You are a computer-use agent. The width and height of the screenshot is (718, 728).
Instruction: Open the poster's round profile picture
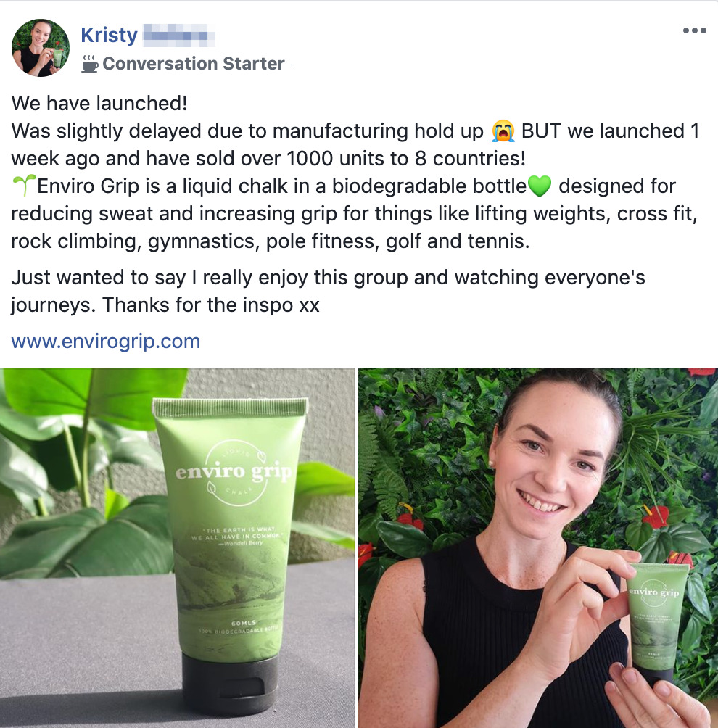pyautogui.click(x=41, y=47)
